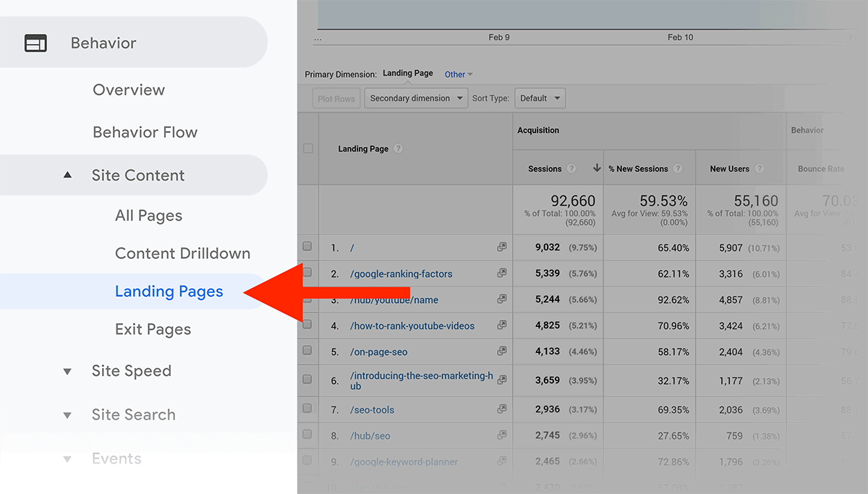The image size is (868, 494).
Task: Open /introducing-the-seo-marketing-hub external link icon
Action: pyautogui.click(x=501, y=380)
